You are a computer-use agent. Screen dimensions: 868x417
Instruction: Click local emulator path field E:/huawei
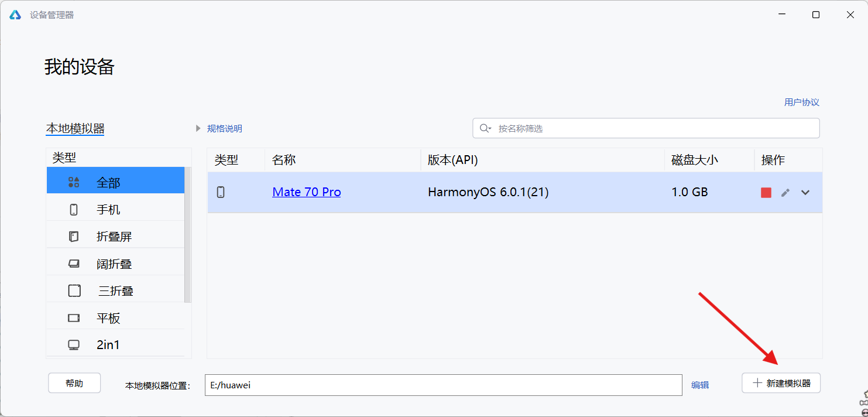point(444,385)
